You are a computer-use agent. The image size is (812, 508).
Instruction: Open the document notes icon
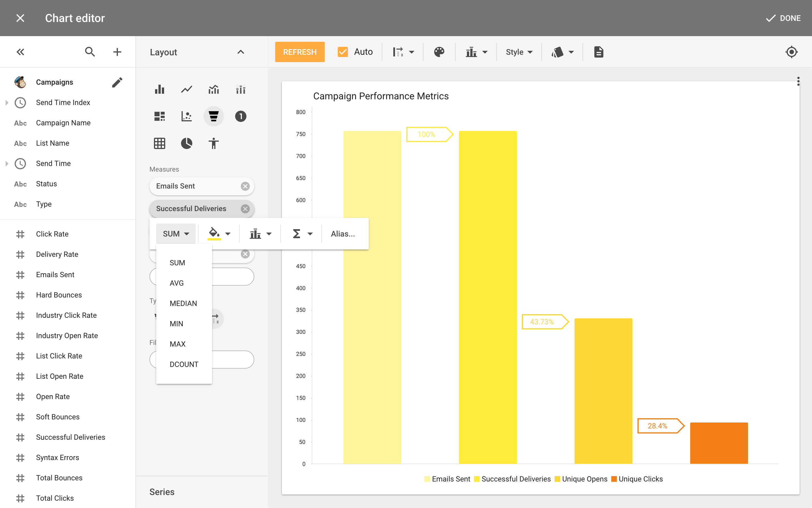click(599, 52)
